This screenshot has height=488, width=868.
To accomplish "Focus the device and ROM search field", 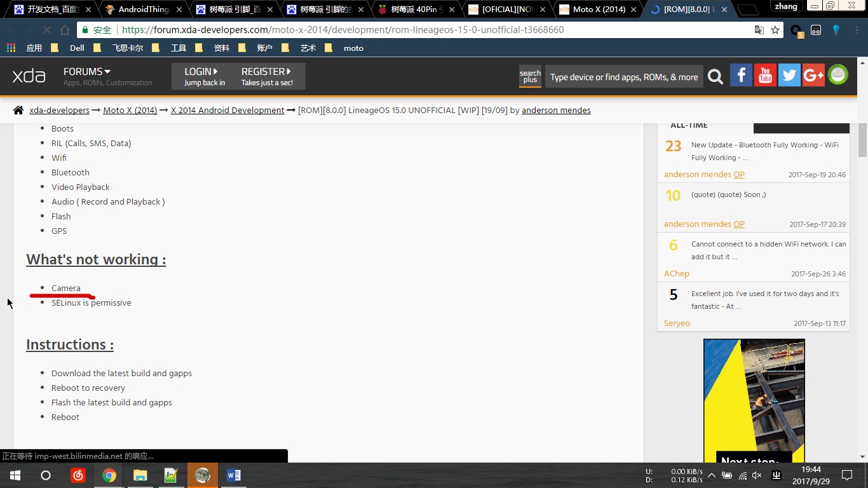I will 623,77.
